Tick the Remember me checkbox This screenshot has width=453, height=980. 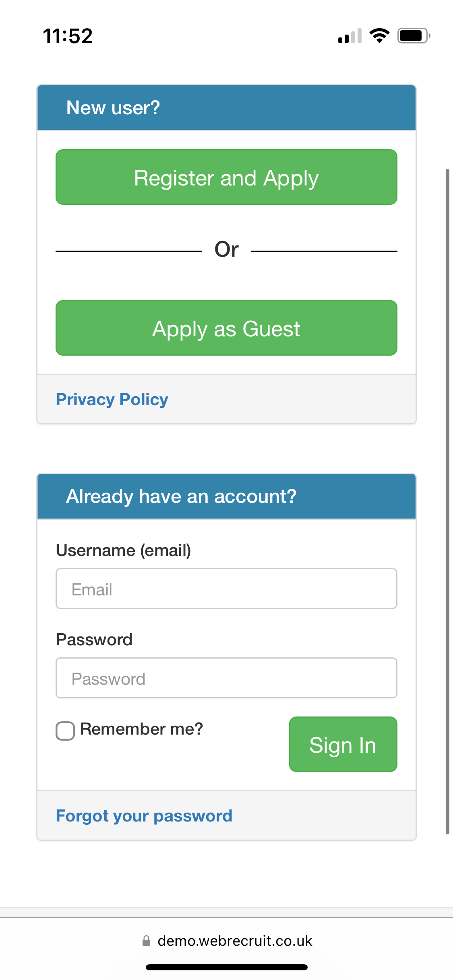[65, 731]
